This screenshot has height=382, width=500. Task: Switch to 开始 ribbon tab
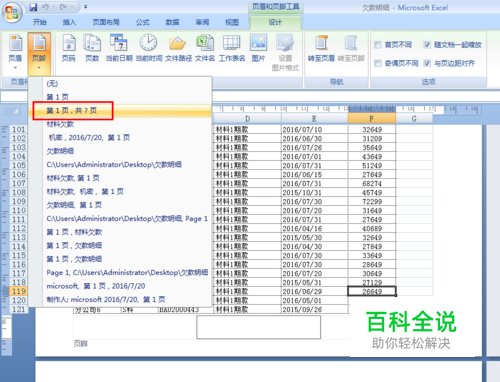(40, 22)
